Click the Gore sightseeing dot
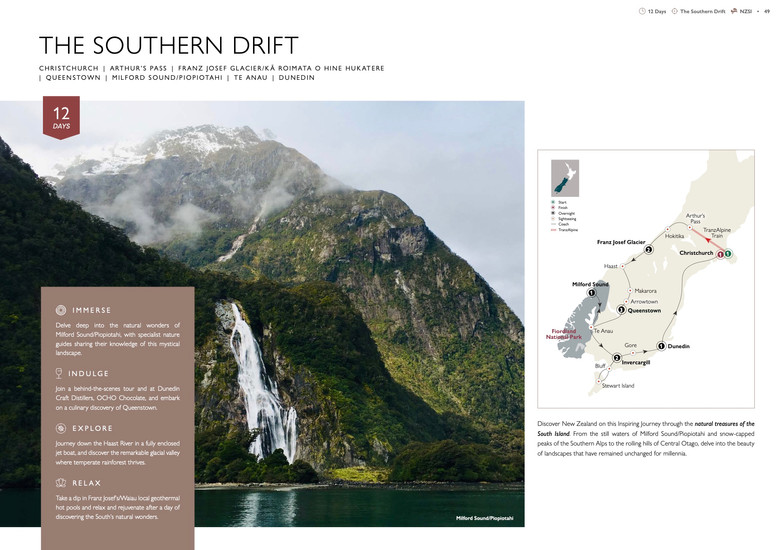Image resolution: width=778 pixels, height=550 pixels. pyautogui.click(x=633, y=353)
